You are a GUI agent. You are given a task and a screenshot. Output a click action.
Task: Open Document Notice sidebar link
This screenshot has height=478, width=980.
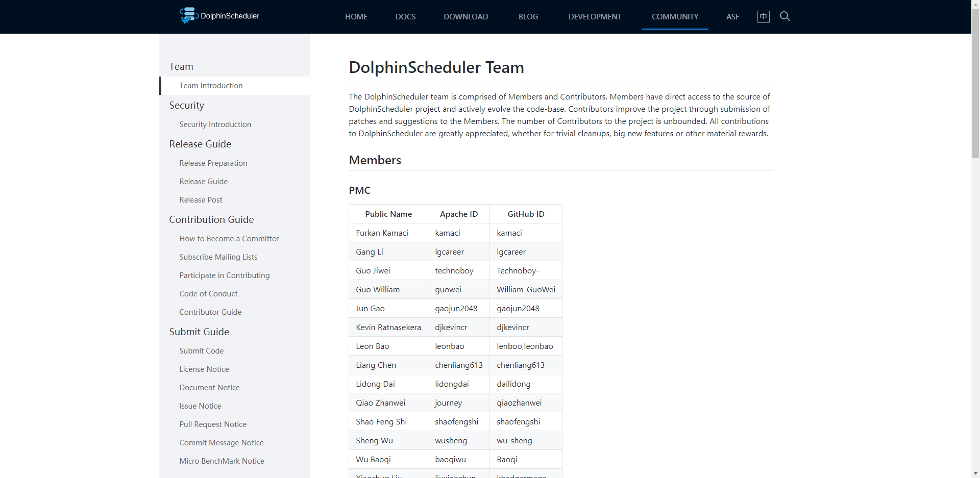209,388
